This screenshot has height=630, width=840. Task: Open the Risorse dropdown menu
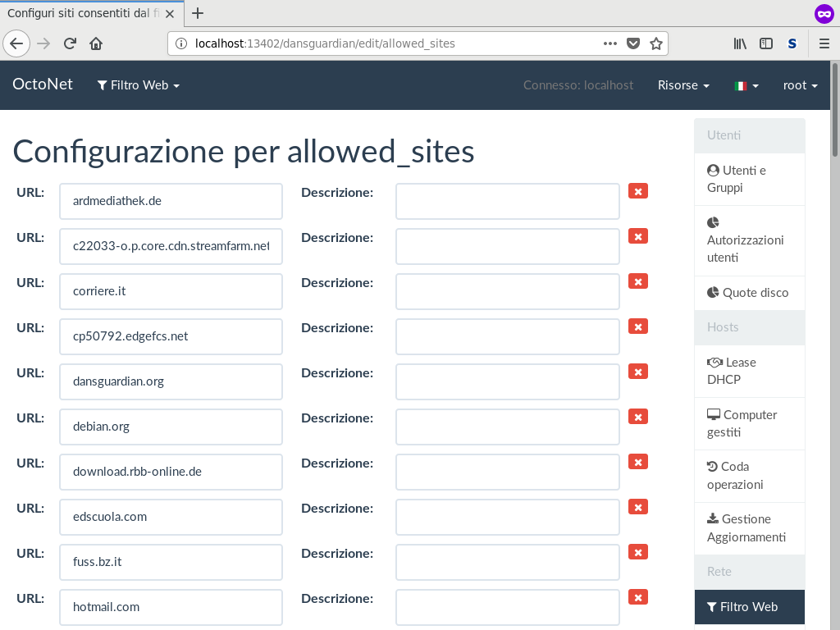683,85
